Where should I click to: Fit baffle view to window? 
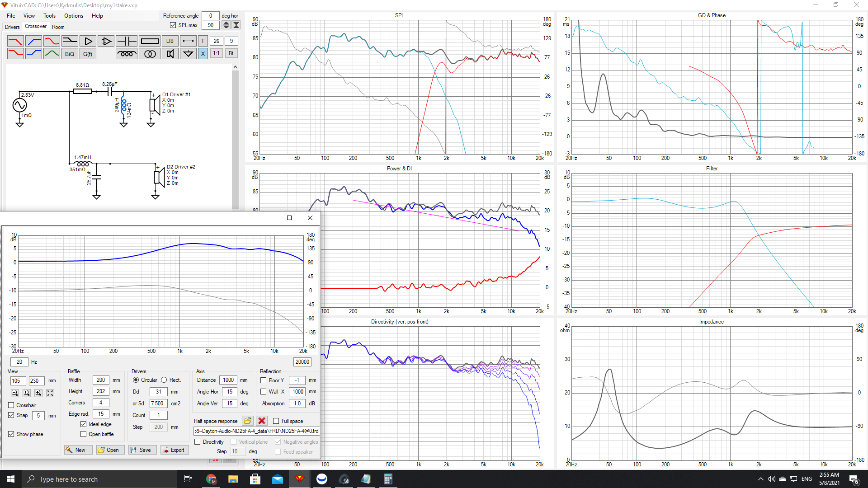50,393
